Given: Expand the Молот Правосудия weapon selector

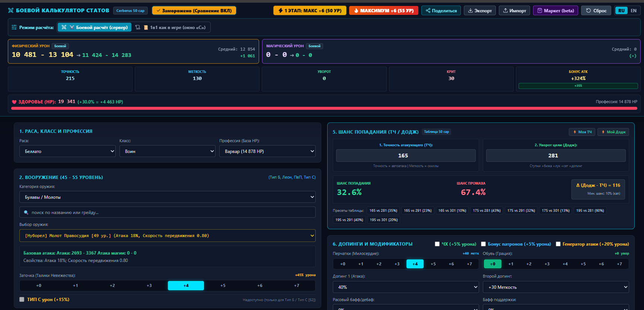Looking at the screenshot, I should [168, 236].
